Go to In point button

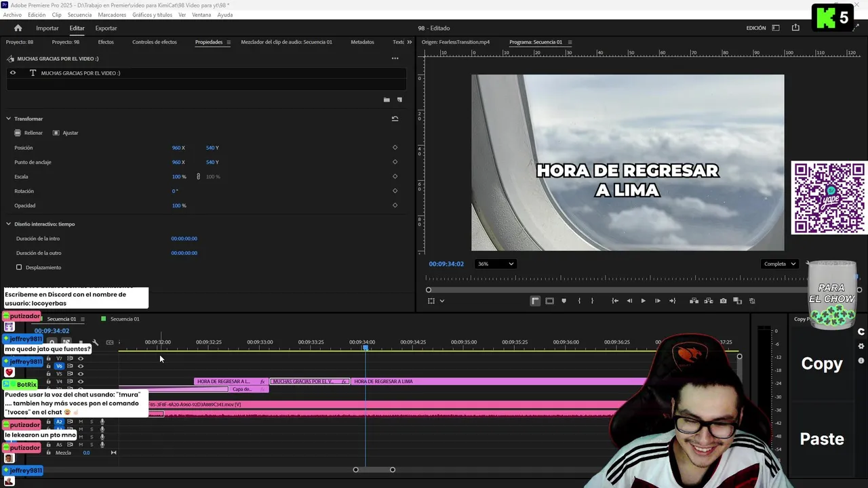coord(615,301)
